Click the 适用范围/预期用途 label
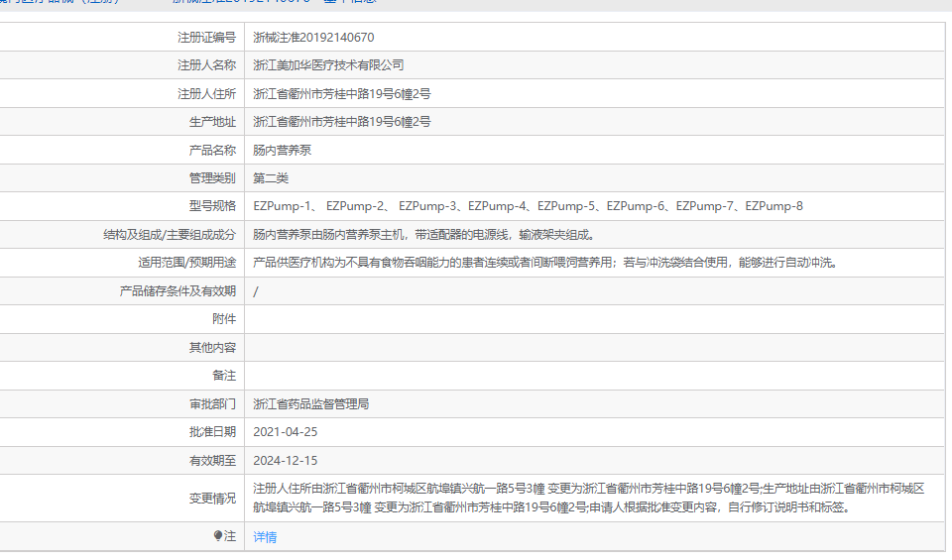Screen dimensions: 952x560 point(187,263)
